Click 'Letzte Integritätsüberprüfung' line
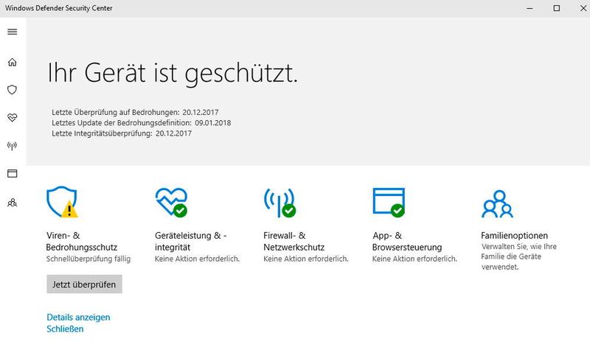Viewport: 590px width, 364px height. coord(122,133)
